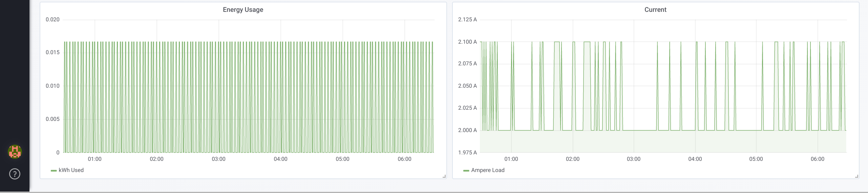
Task: Click the 0.010 y-axis label in Energy Usage
Action: (x=52, y=86)
